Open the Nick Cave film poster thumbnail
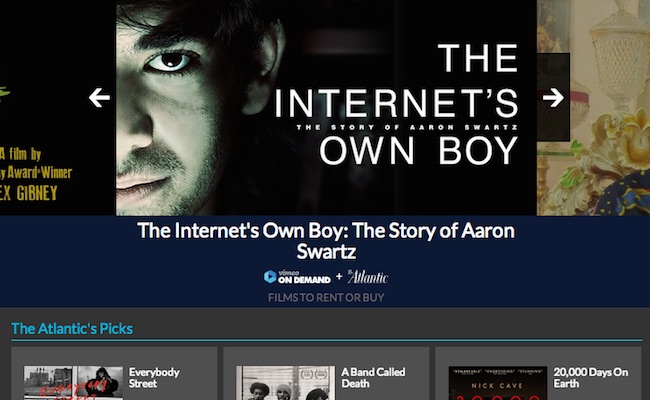The image size is (650, 400). pos(498,383)
